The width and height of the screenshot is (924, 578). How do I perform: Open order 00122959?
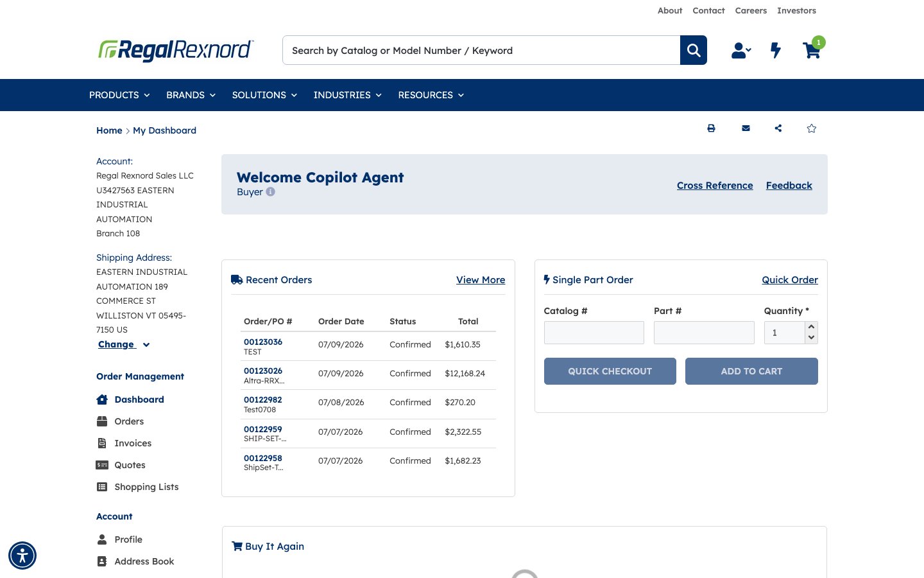coord(263,430)
